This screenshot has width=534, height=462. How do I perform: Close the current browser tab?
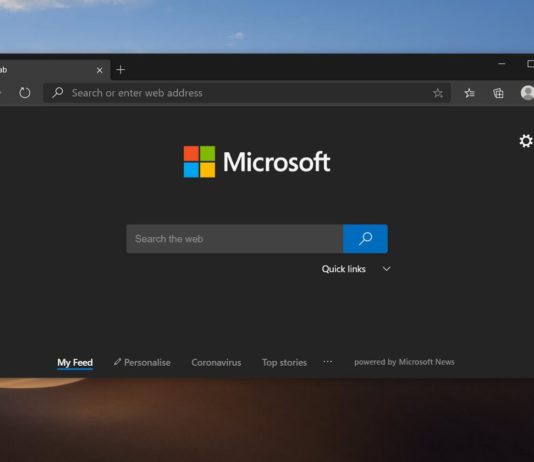(x=99, y=70)
